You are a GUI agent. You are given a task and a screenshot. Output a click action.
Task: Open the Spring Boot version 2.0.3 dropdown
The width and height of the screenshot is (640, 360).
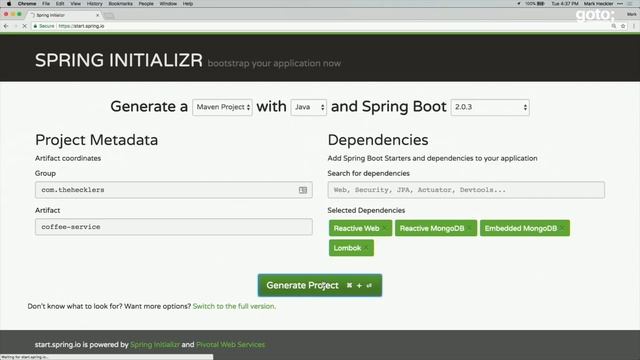490,107
